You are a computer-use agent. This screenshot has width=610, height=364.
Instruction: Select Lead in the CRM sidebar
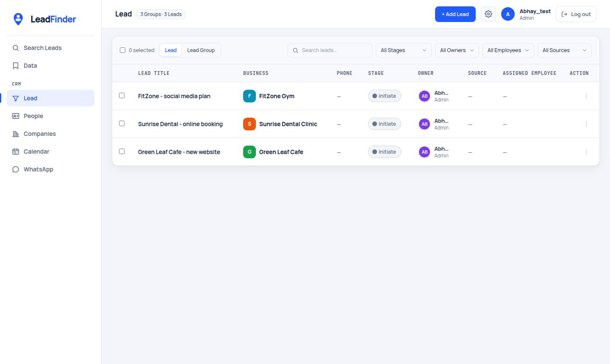pos(51,98)
